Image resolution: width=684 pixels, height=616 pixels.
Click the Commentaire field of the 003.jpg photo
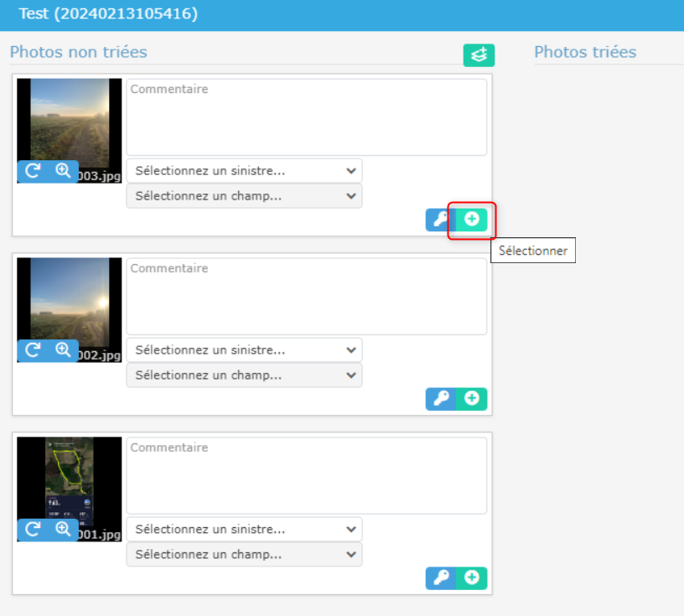pyautogui.click(x=306, y=117)
